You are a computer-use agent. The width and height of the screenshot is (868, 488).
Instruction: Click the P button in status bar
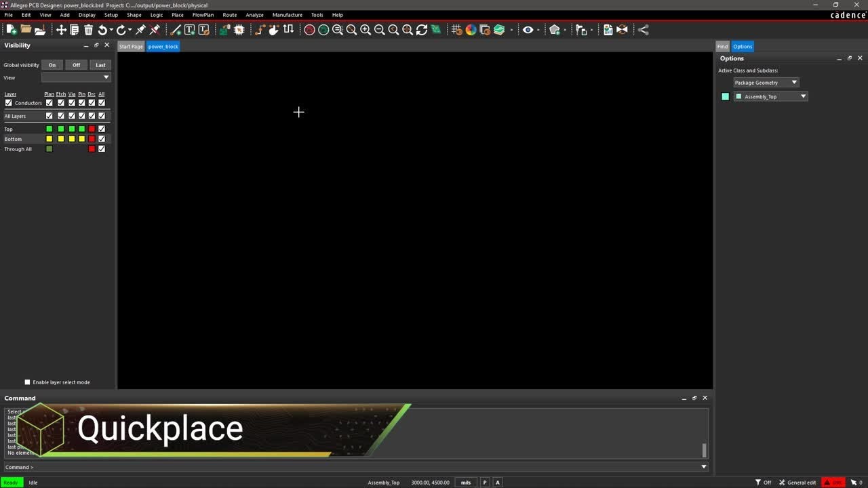pyautogui.click(x=484, y=483)
